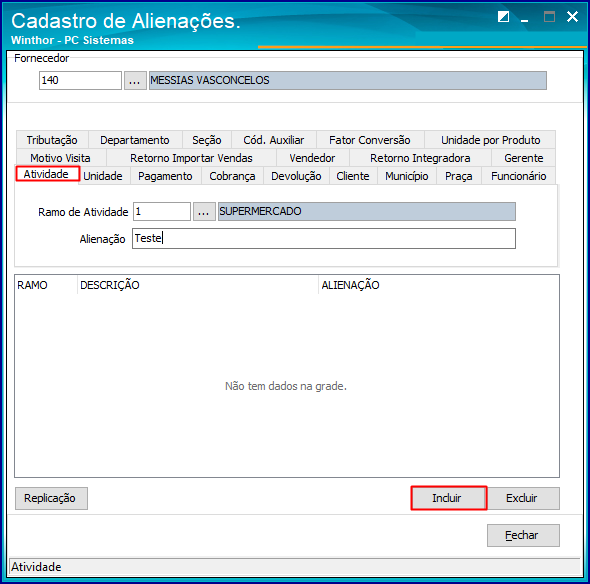Open the Cliente tab
Image resolution: width=590 pixels, height=584 pixels.
[x=353, y=176]
